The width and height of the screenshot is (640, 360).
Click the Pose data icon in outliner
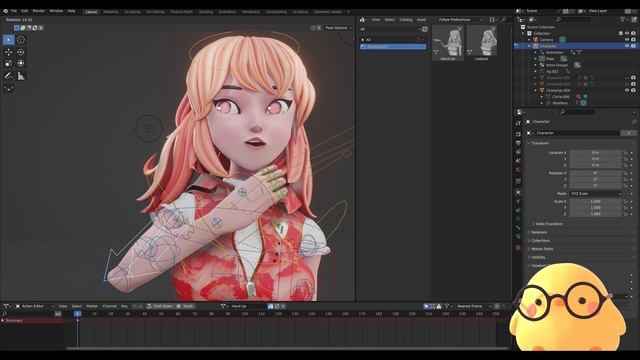coord(542,59)
